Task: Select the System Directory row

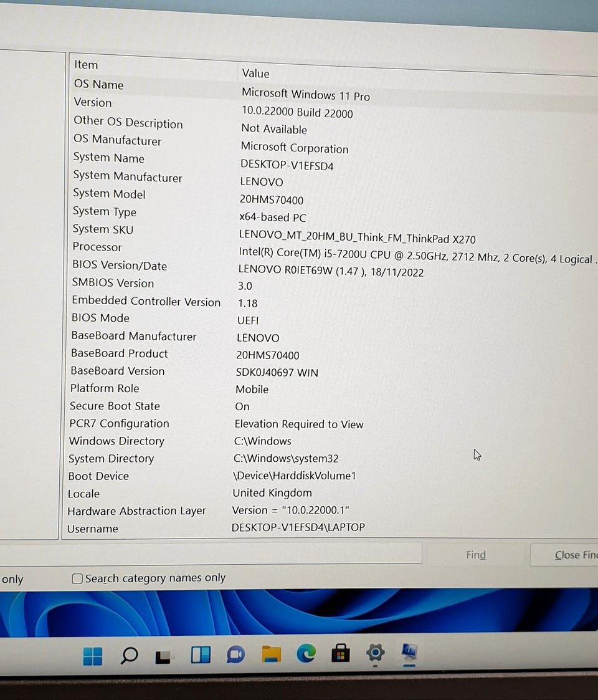Action: pos(111,459)
